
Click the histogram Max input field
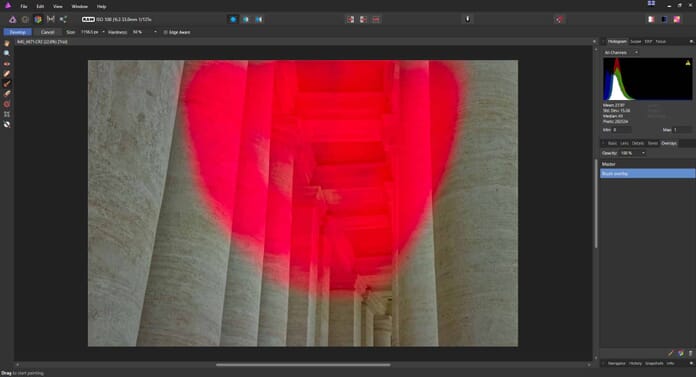[683, 130]
